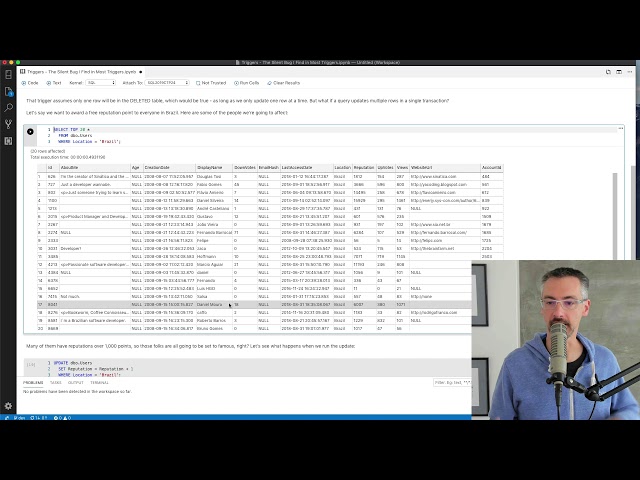Select the Daniel Moura name cell
This screenshot has height=480, width=640.
[214, 304]
